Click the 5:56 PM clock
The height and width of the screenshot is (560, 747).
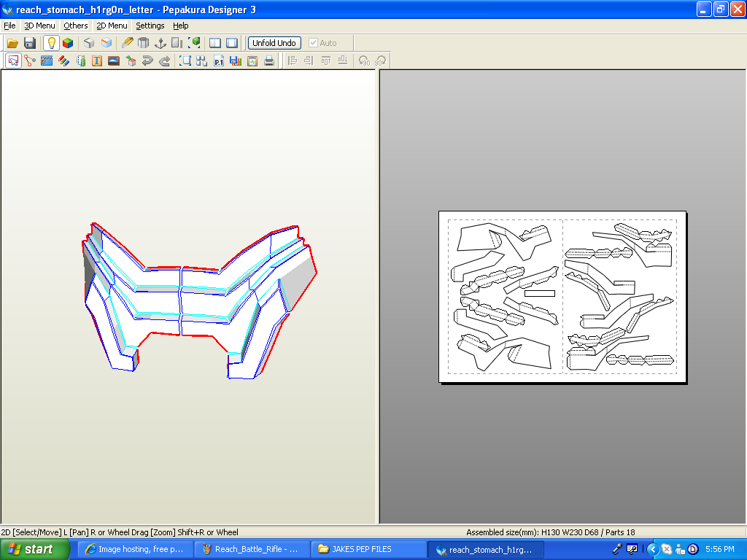coord(719,549)
